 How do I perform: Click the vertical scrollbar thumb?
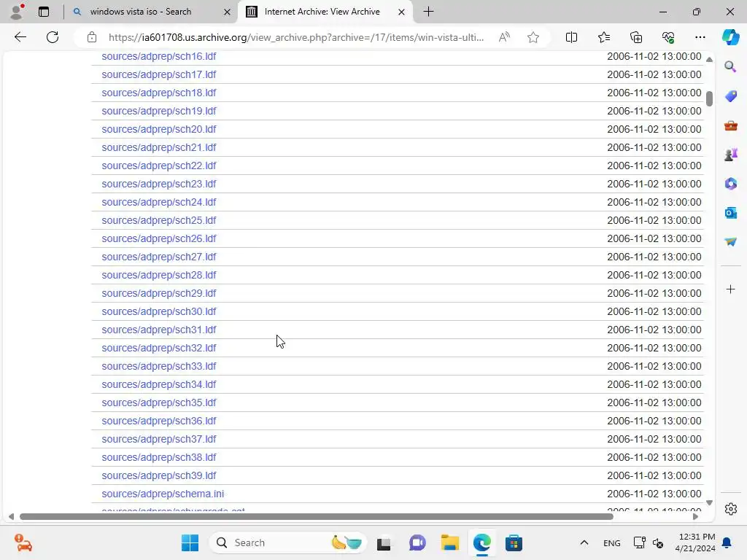(709, 98)
